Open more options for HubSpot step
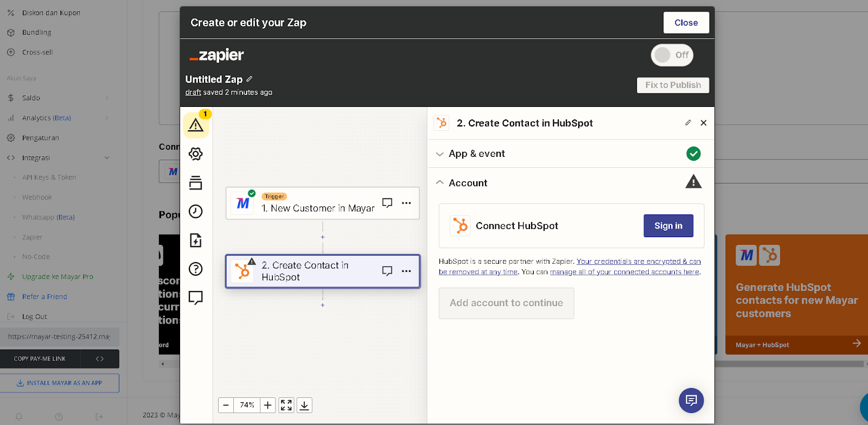 (x=406, y=271)
